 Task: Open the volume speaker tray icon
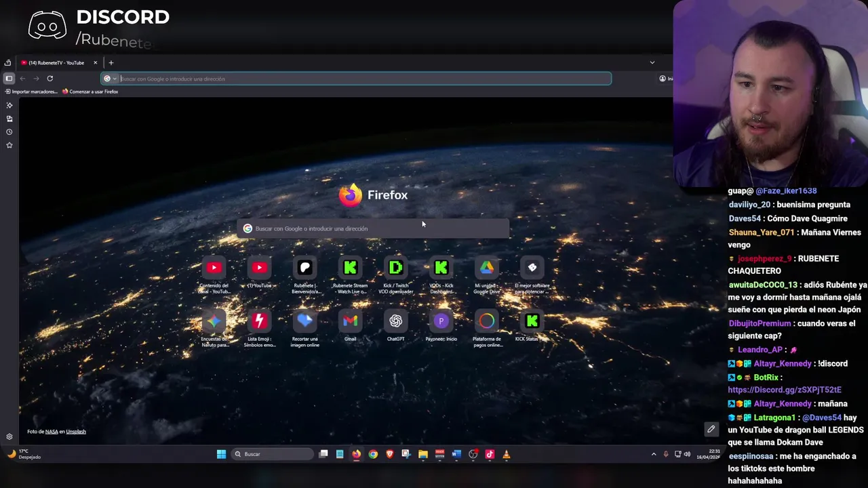[x=687, y=454]
